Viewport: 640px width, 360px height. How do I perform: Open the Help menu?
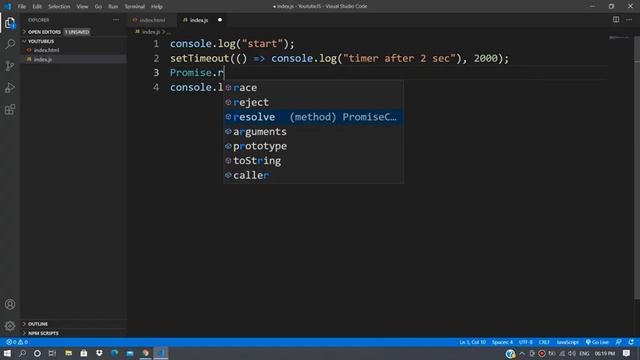(157, 7)
